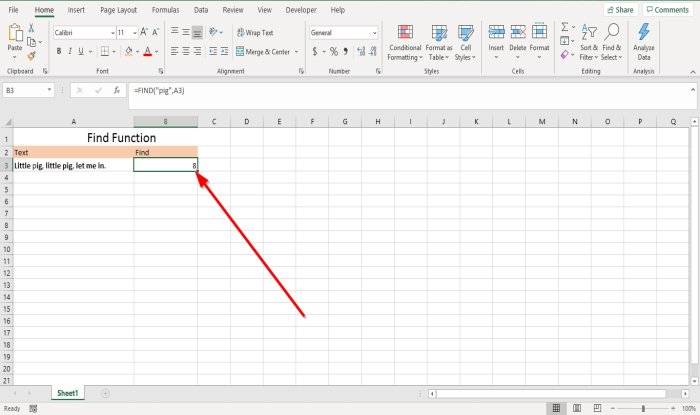Screen dimensions: 700x415
Task: Add a new sheet with plus button
Action: pyautogui.click(x=105, y=393)
